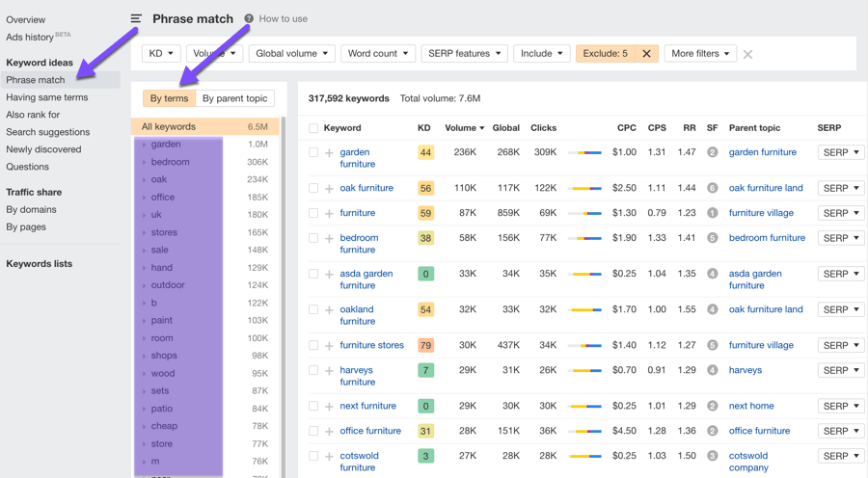Click the SF badge in garden furniture row
Screen dimensions: 868x478
[712, 152]
